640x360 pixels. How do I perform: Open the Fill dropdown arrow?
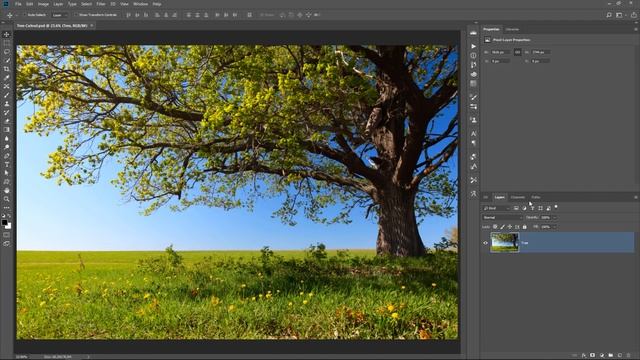(554, 227)
